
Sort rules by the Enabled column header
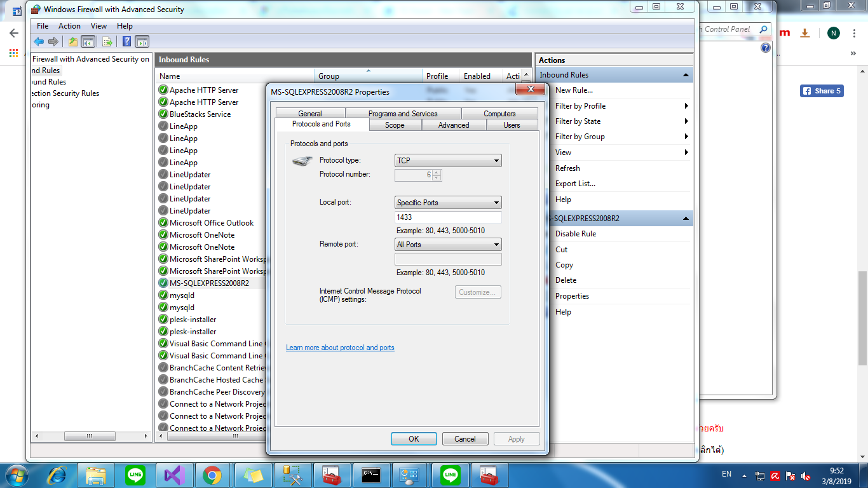[x=481, y=76]
